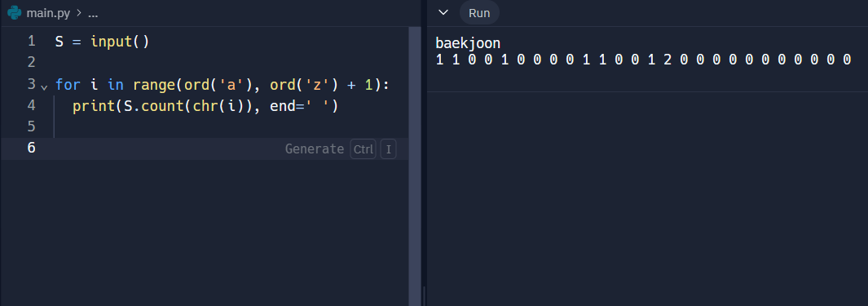The height and width of the screenshot is (306, 868).
Task: Place cursor on the S = input() line
Action: [x=103, y=42]
